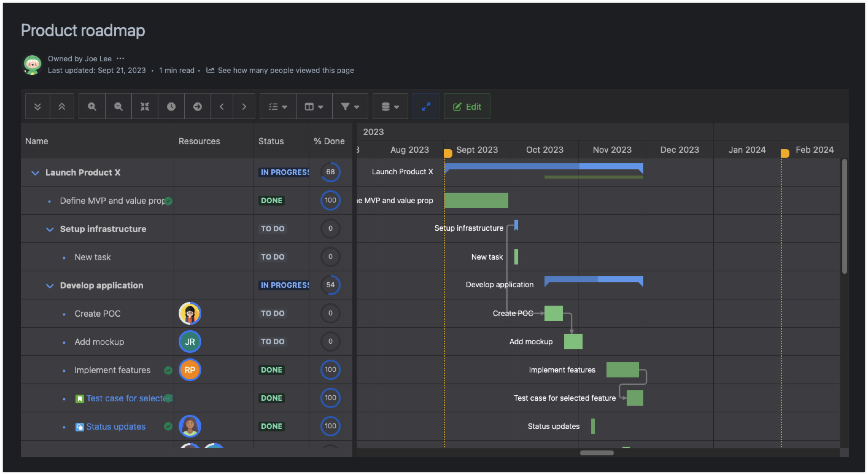Enter fullscreen mode with the blue expand icon
The height and width of the screenshot is (475, 868).
(x=426, y=106)
